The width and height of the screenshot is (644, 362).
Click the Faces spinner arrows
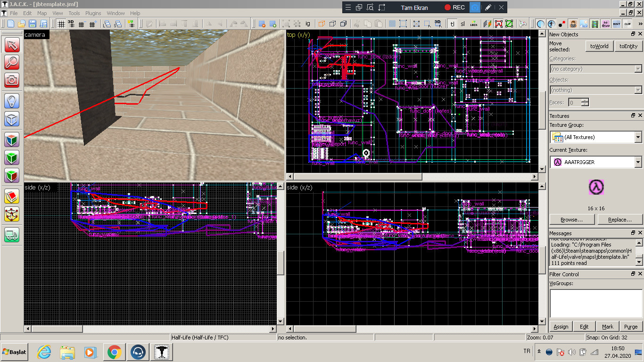585,102
